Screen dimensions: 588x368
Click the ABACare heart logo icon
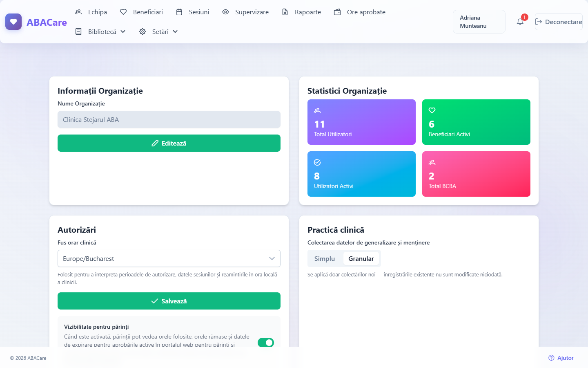pos(13,22)
